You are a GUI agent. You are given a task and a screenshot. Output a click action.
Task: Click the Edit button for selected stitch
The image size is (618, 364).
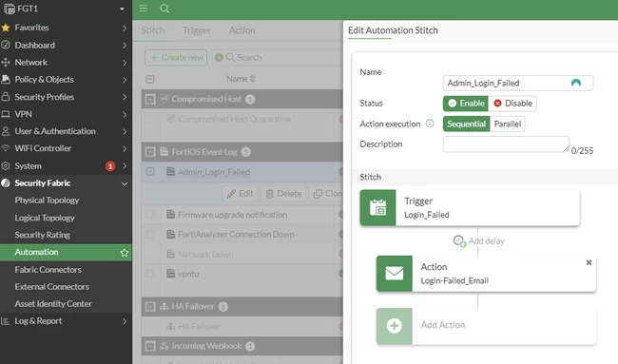240,194
